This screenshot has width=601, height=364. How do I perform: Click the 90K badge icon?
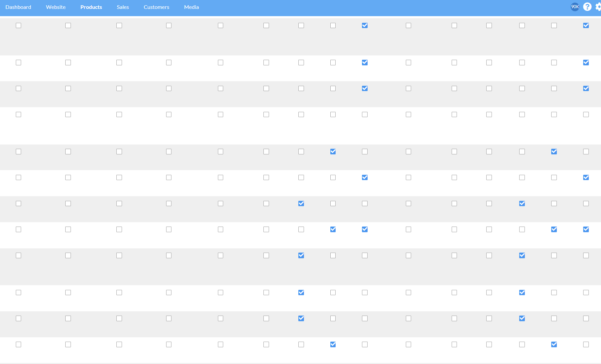[575, 7]
